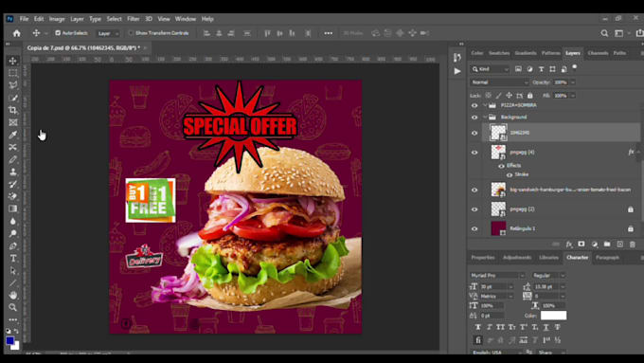Select the Horizontal Type tool

tap(12, 259)
